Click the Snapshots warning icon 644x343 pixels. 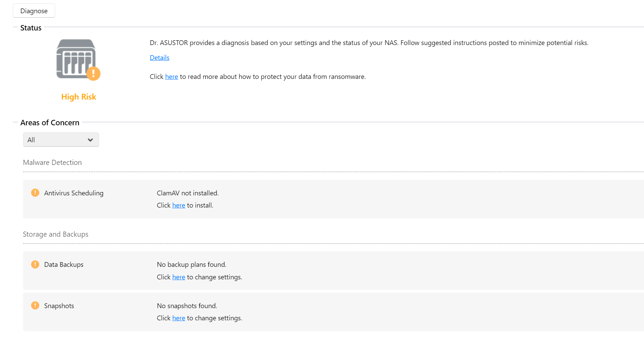[35, 305]
